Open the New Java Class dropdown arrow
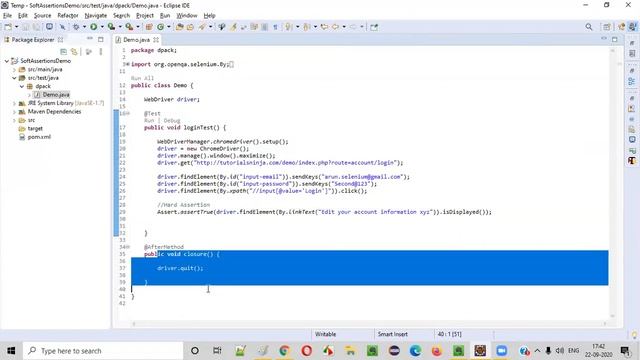Viewport: 640px width, 360px height. (x=169, y=27)
